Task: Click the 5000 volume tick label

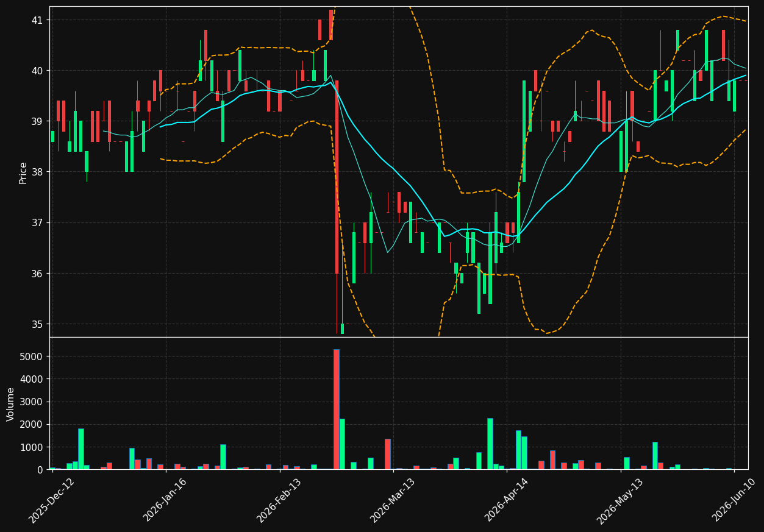Action: click(33, 356)
